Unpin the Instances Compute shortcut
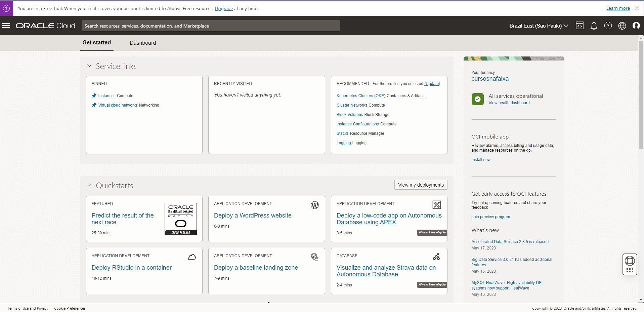The height and width of the screenshot is (312, 644). pos(94,95)
